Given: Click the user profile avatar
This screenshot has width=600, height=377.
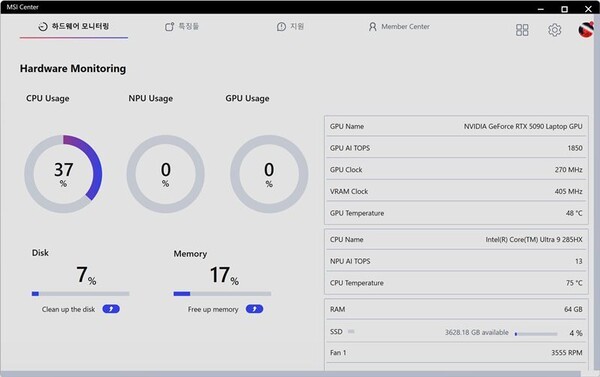Looking at the screenshot, I should (x=586, y=29).
